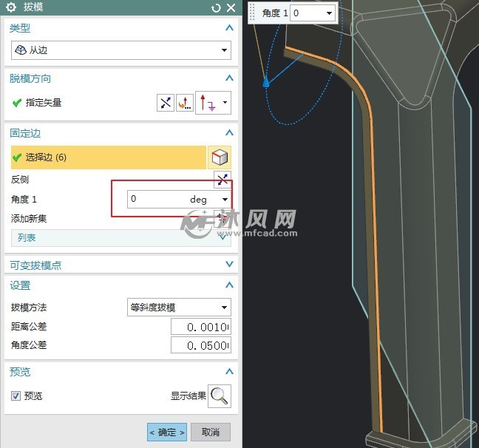This screenshot has width=479, height=448.
Task: Expand the 可变拔模点 section
Action: [x=229, y=265]
